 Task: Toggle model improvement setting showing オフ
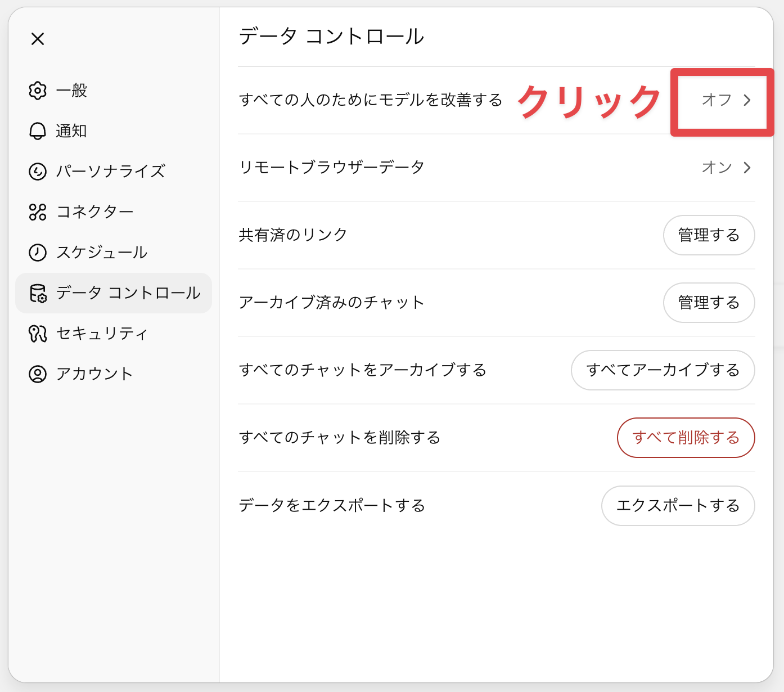click(717, 100)
